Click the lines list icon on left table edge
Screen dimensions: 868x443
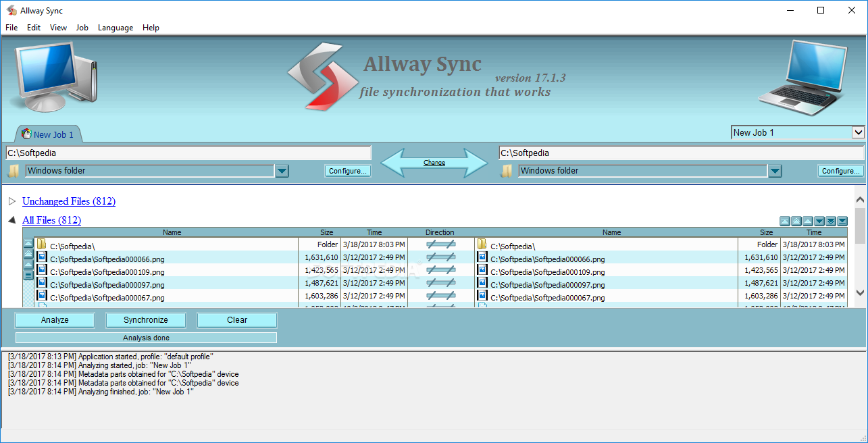click(x=28, y=275)
